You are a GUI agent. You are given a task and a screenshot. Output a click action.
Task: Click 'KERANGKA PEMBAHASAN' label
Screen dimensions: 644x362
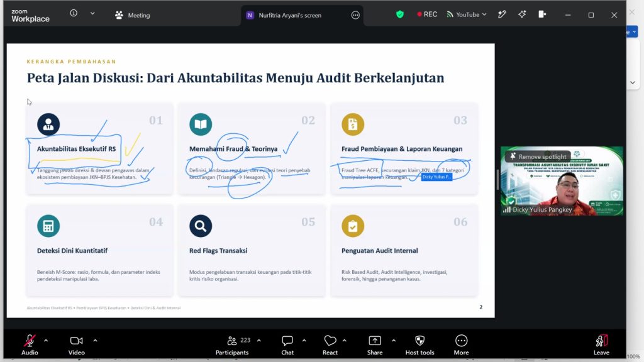72,62
